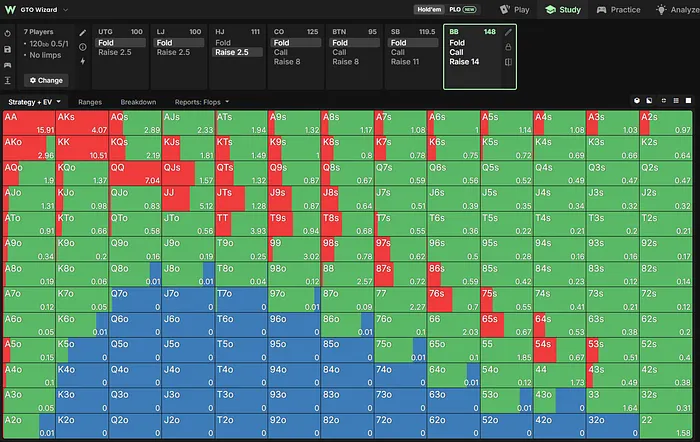Select Raise 14 action for BB
The height and width of the screenshot is (442, 700).
point(464,62)
